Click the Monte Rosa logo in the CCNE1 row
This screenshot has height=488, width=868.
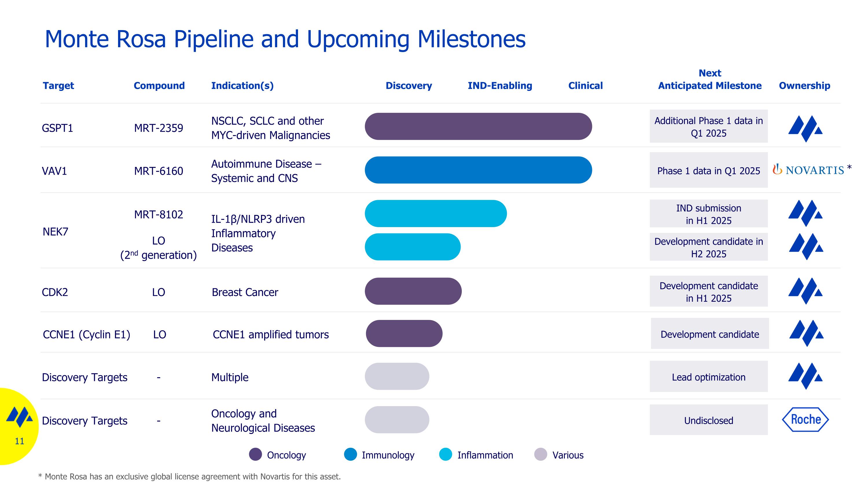[806, 333]
